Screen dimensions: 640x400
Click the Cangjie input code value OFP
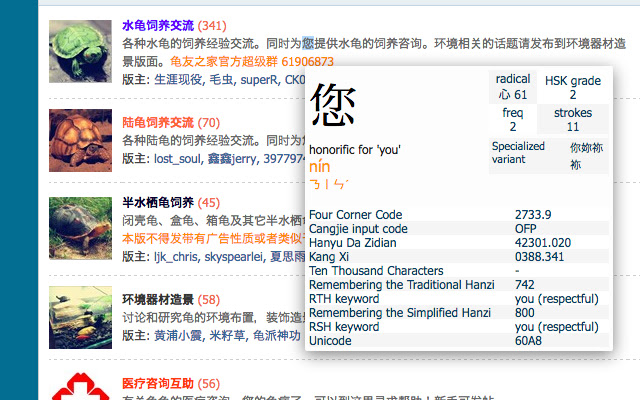click(526, 229)
